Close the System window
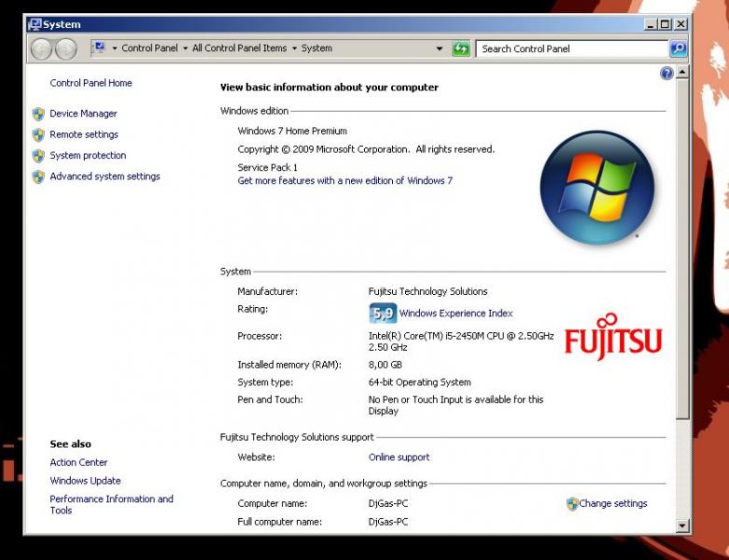 pos(680,24)
